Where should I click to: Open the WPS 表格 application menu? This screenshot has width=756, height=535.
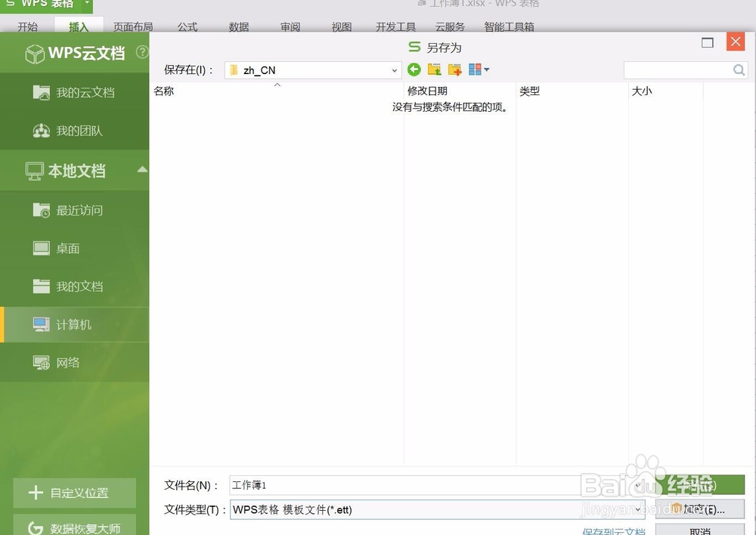(46, 5)
